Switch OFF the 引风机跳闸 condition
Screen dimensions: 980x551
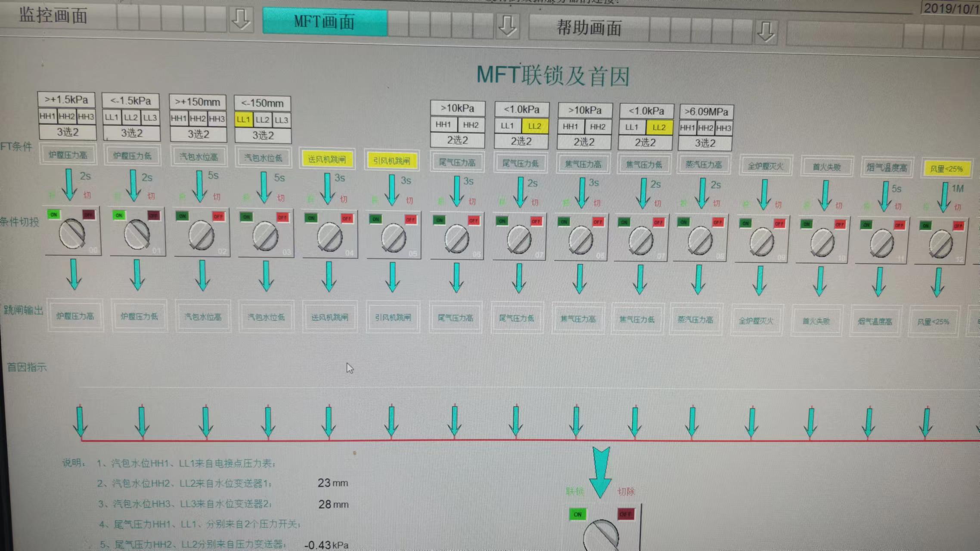click(x=410, y=220)
